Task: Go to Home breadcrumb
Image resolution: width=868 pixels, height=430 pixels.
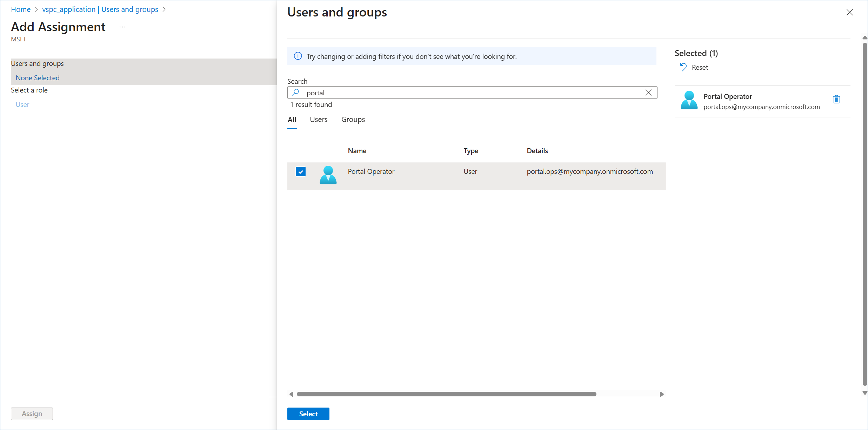Action: (21, 9)
